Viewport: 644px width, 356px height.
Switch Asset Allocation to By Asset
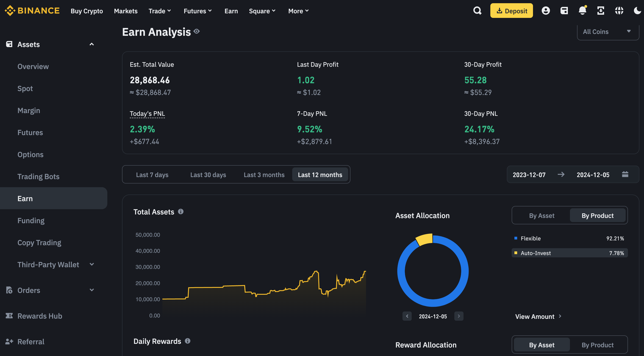click(x=541, y=215)
